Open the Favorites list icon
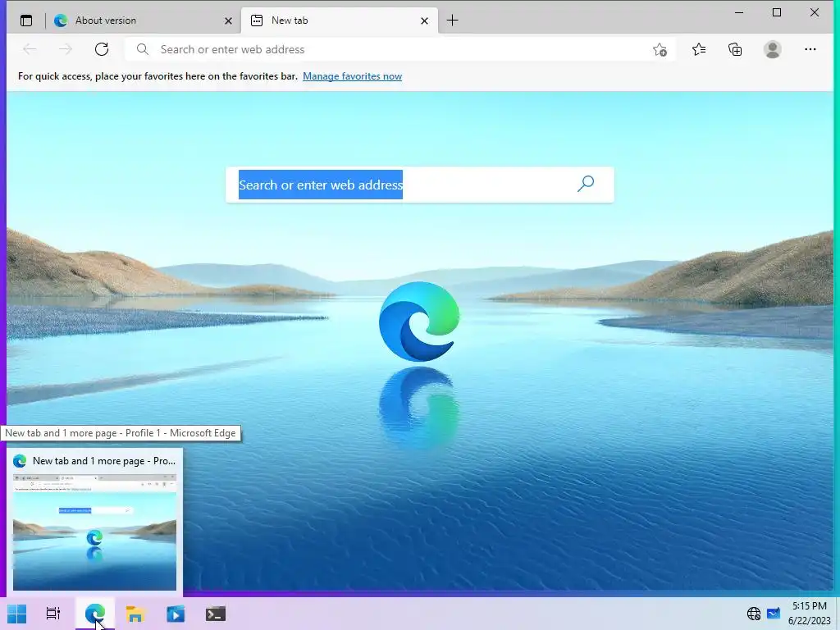Viewport: 840px width, 630px height. point(699,49)
